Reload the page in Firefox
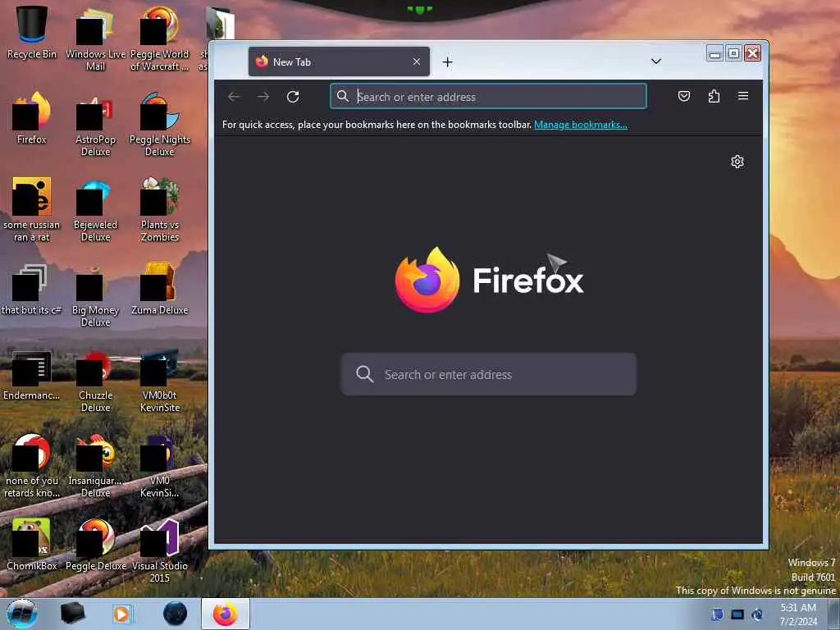Screen dimensions: 840x630 click(293, 97)
